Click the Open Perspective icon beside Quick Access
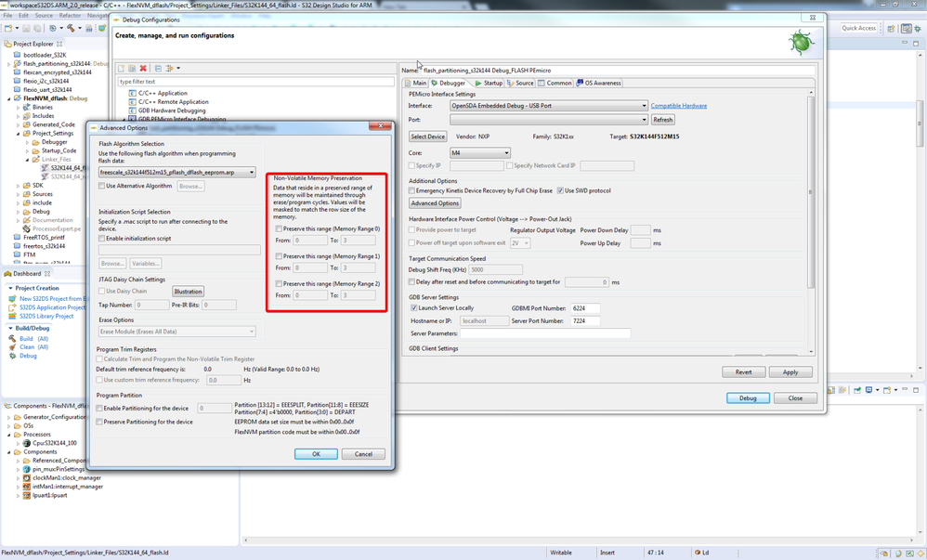Image resolution: width=927 pixels, height=560 pixels. [891, 29]
